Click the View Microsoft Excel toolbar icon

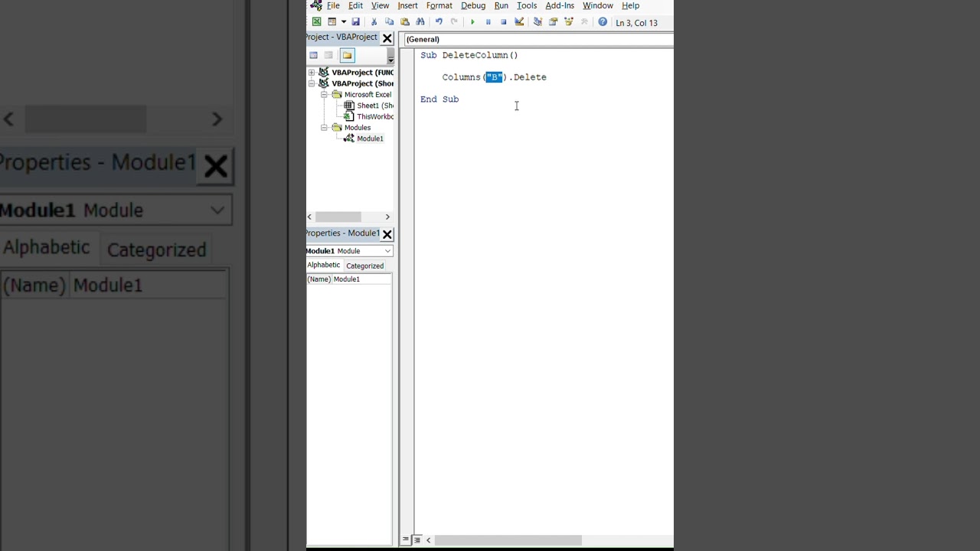coord(316,22)
